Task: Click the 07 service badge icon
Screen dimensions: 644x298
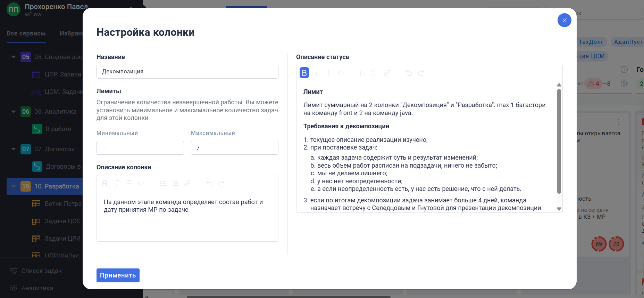Action: coord(26,149)
